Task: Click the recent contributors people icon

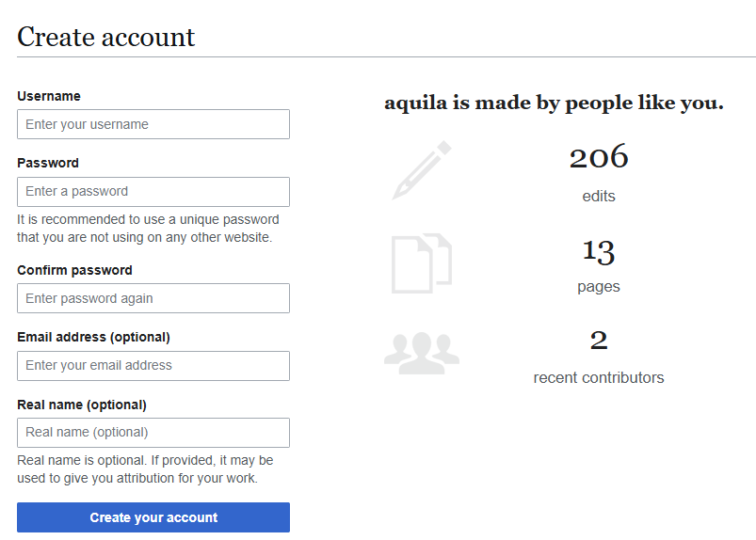Action: click(x=422, y=353)
